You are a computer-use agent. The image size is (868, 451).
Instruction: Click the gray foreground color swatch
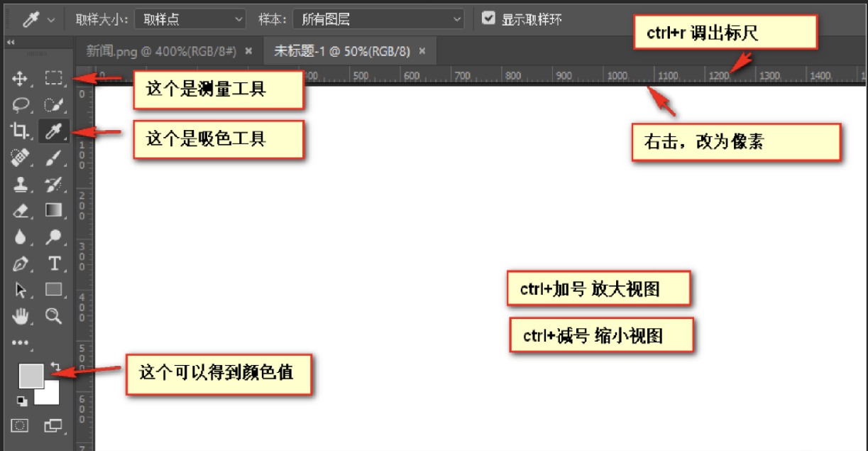31,376
